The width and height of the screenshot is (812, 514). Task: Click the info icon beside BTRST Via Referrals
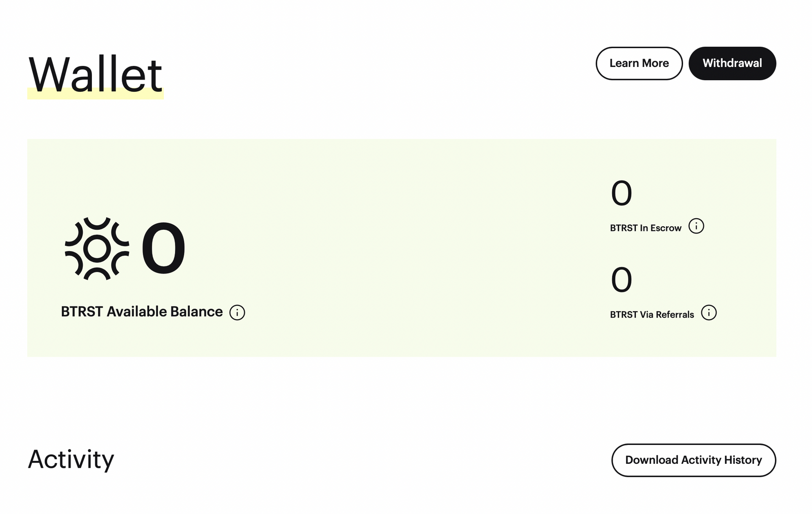pyautogui.click(x=709, y=313)
